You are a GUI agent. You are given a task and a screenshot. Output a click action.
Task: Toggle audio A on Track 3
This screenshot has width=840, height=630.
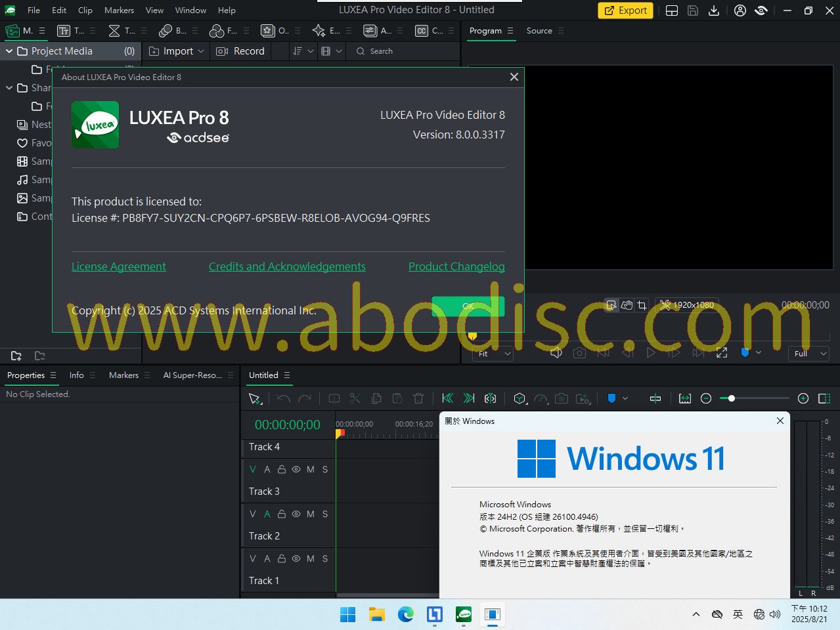tap(267, 469)
